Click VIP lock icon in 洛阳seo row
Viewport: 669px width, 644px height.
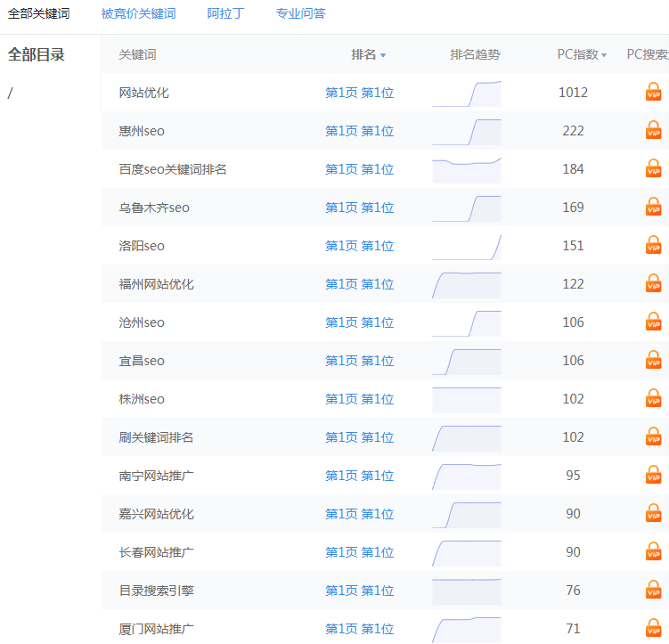(x=654, y=245)
